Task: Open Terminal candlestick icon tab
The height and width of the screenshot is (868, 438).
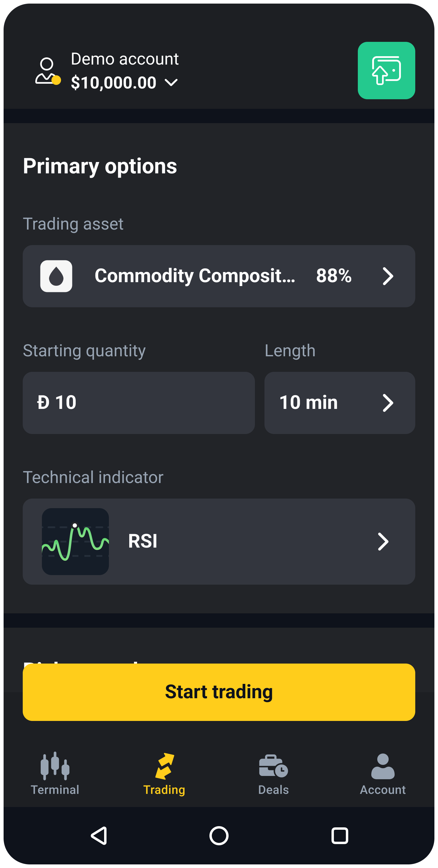Action: [x=55, y=766]
